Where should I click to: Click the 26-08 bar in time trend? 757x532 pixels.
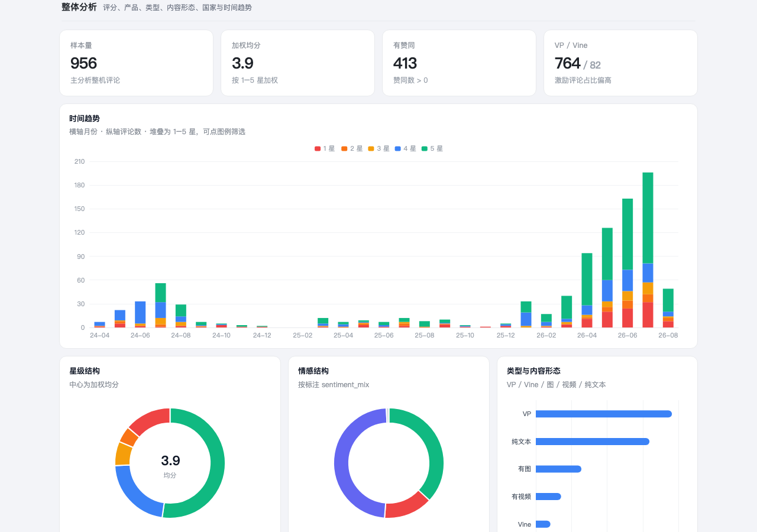click(x=668, y=308)
